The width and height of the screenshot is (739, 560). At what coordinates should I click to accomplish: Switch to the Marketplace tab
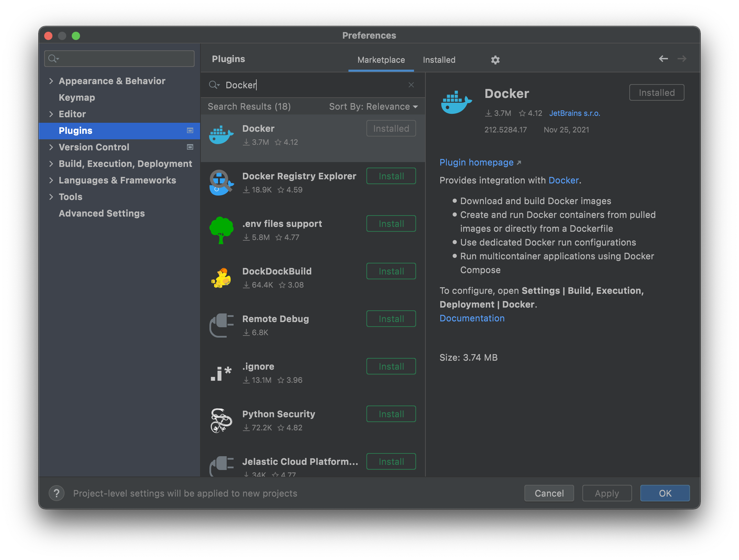(x=381, y=60)
